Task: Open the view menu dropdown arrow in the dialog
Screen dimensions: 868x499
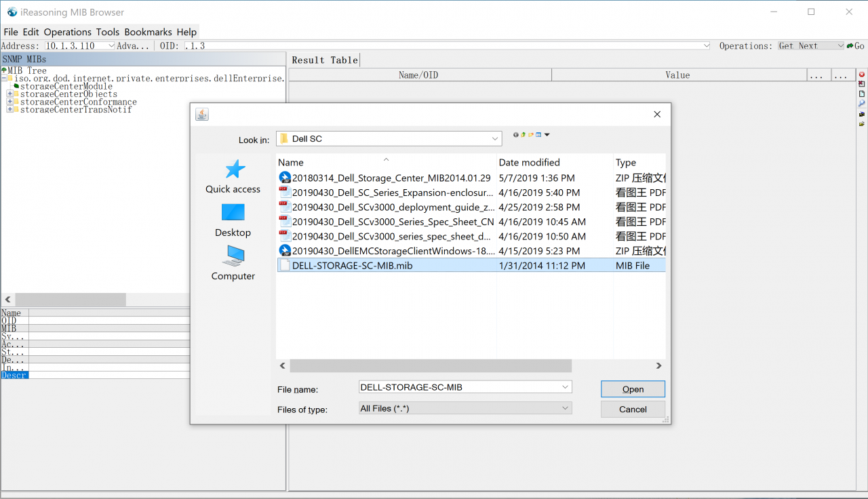Action: (547, 135)
